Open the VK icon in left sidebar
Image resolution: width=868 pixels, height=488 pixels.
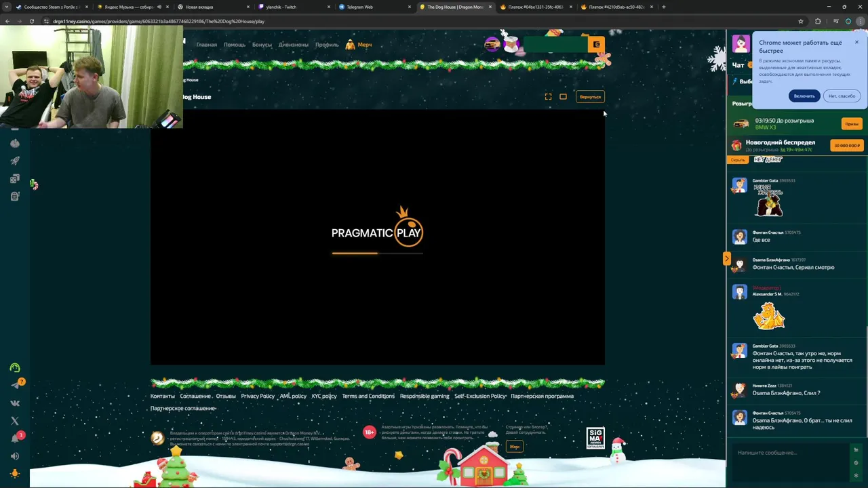[15, 403]
